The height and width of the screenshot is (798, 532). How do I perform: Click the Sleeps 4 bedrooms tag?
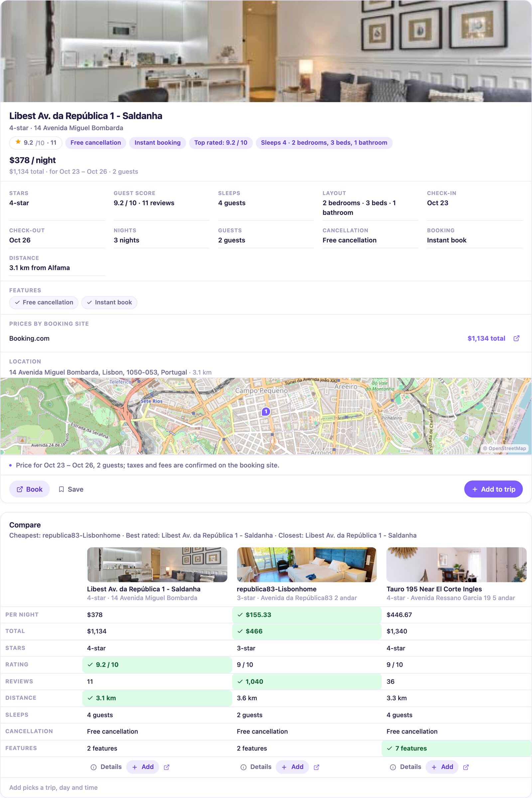[x=324, y=143]
